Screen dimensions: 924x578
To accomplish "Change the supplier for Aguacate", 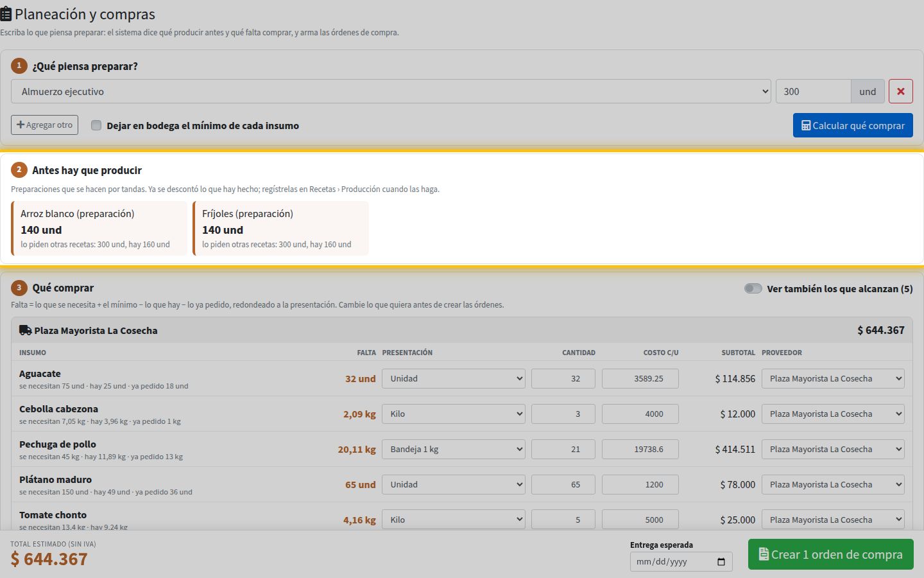I will [833, 378].
